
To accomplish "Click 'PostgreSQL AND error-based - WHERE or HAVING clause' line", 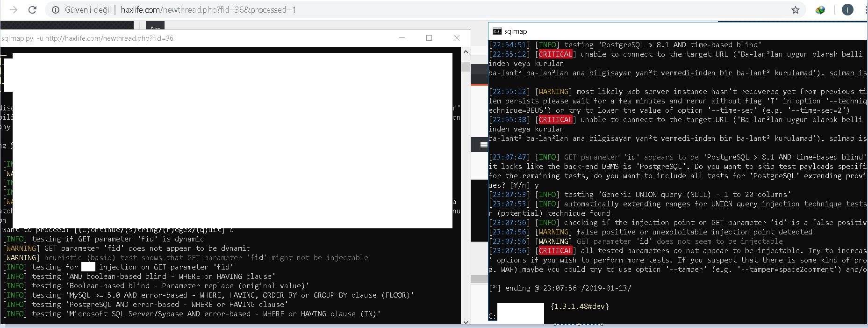I will click(x=145, y=305).
